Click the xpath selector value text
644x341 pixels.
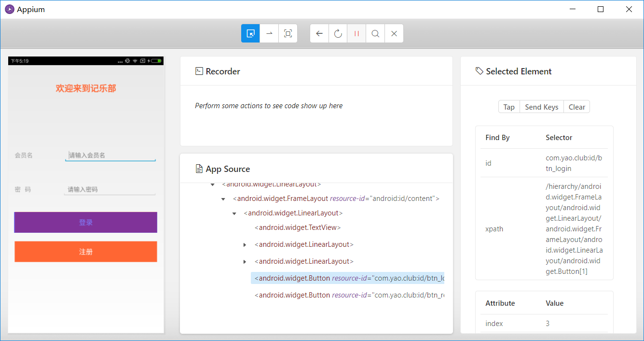click(x=574, y=229)
